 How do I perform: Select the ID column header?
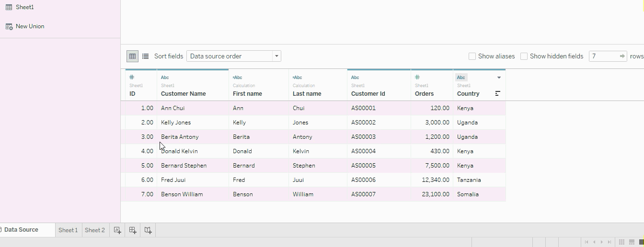pos(132,94)
